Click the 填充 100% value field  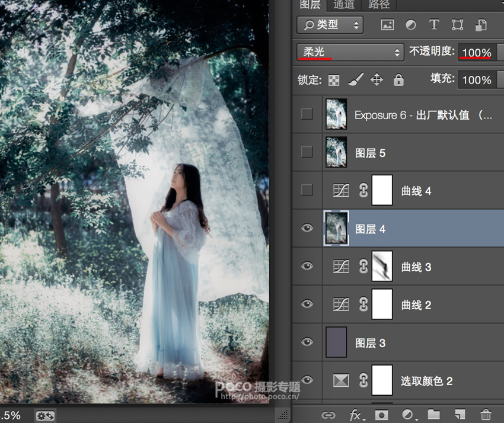[x=477, y=79]
